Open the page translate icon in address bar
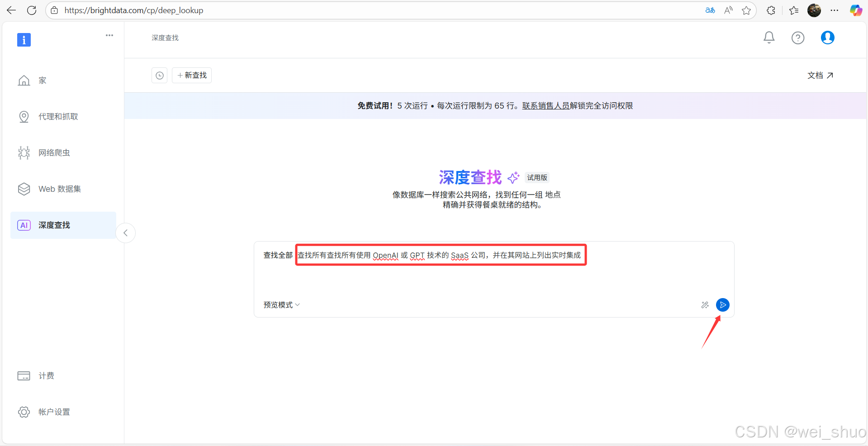 (710, 10)
